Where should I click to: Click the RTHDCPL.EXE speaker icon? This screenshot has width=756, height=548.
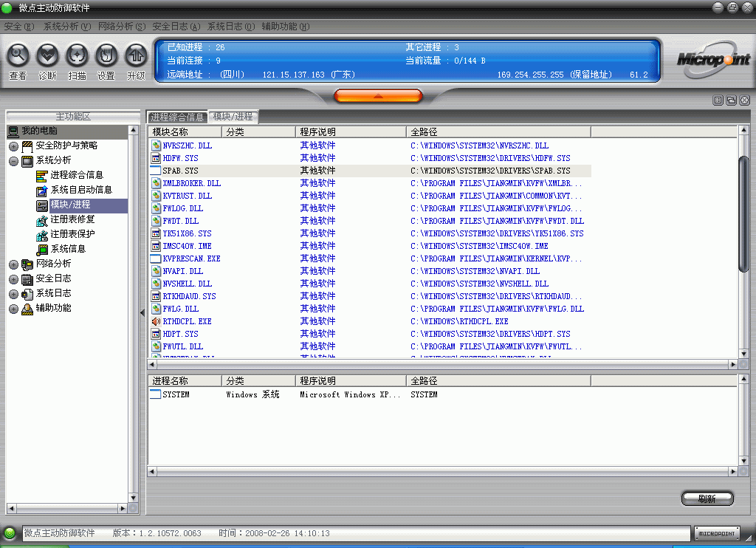(x=156, y=321)
